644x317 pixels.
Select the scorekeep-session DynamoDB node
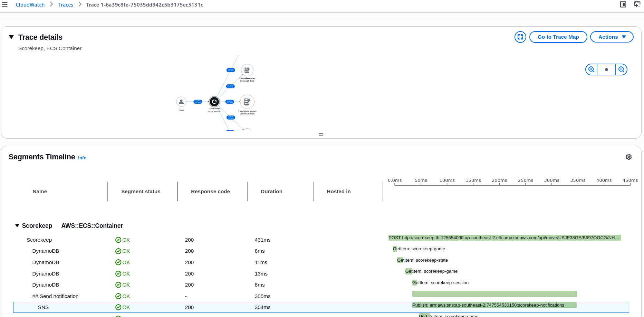point(247,102)
